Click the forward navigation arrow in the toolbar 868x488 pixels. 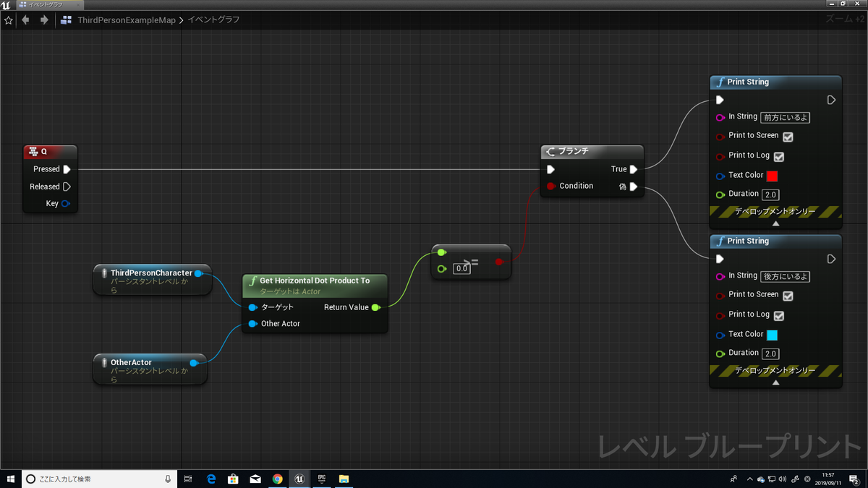coord(43,20)
